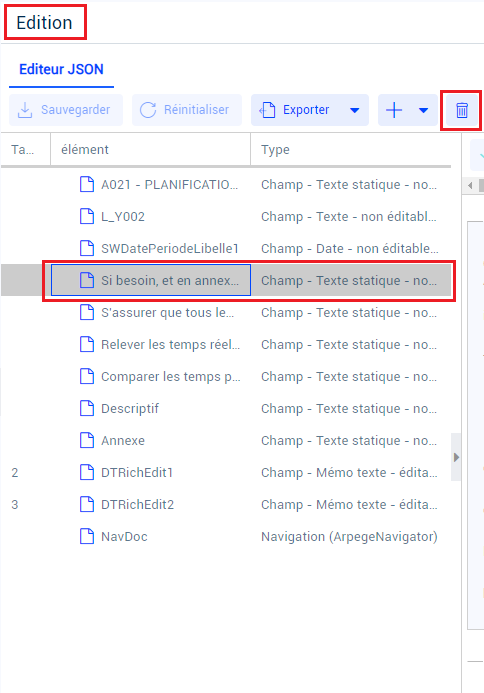Click the file icon of L_Y002 row
The image size is (484, 693).
pyautogui.click(x=87, y=216)
